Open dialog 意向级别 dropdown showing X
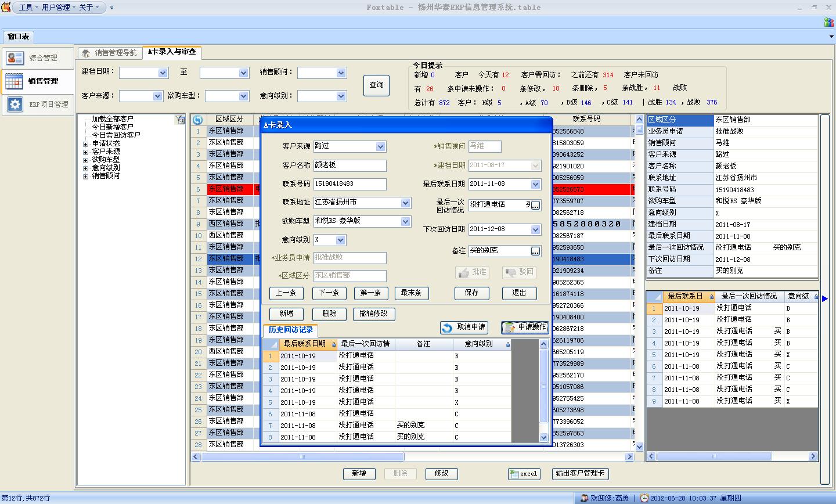Image resolution: width=836 pixels, height=504 pixels. coord(341,240)
